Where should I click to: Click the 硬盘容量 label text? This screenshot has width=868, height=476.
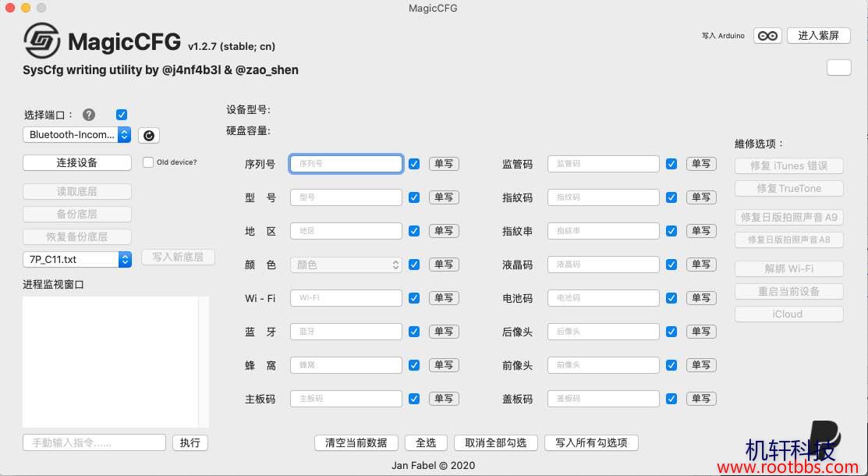(249, 131)
